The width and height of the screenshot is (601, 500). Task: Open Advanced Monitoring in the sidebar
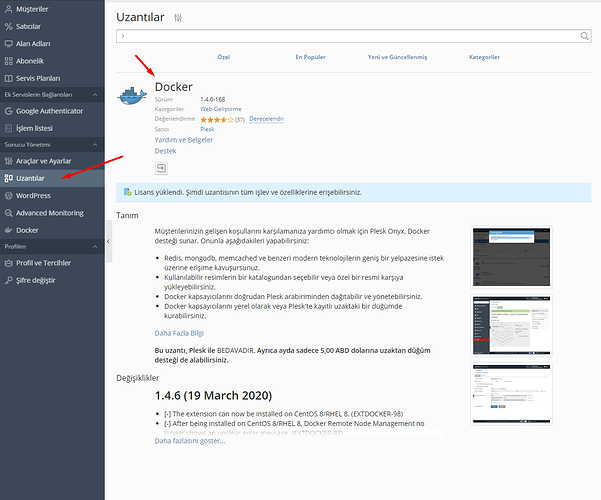coord(52,212)
